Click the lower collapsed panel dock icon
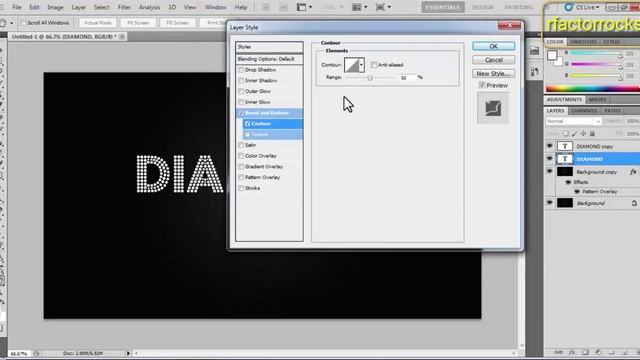 534,72
